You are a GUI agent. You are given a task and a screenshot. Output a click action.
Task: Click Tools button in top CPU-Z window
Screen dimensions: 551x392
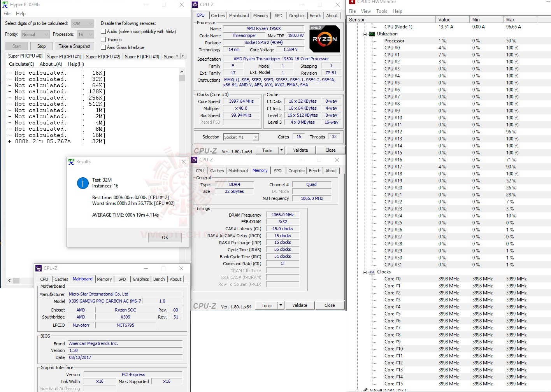[x=267, y=150]
